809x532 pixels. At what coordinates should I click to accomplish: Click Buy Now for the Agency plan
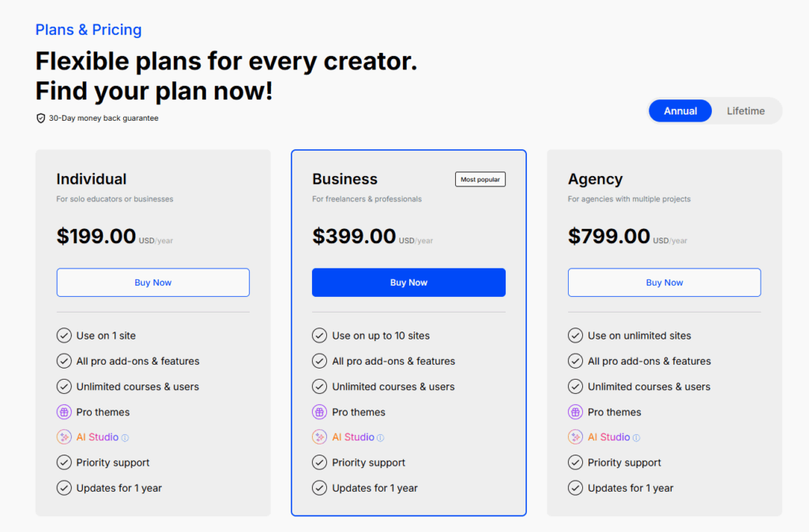(664, 283)
